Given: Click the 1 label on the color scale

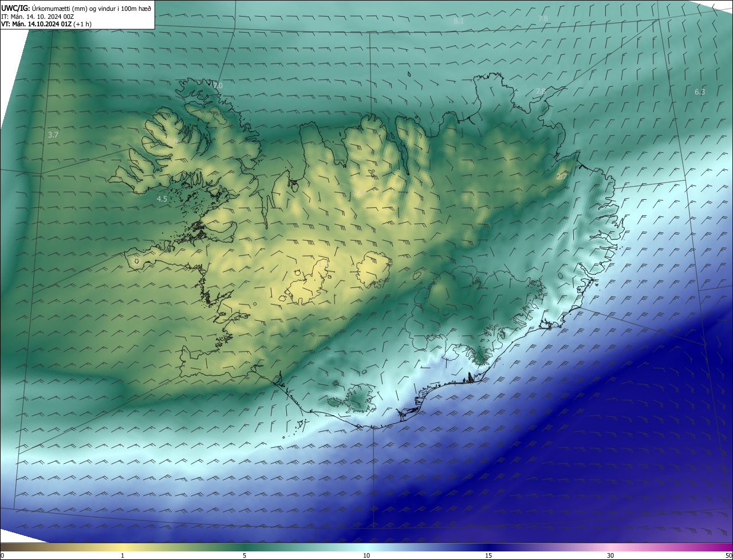Looking at the screenshot, I should 123,555.
